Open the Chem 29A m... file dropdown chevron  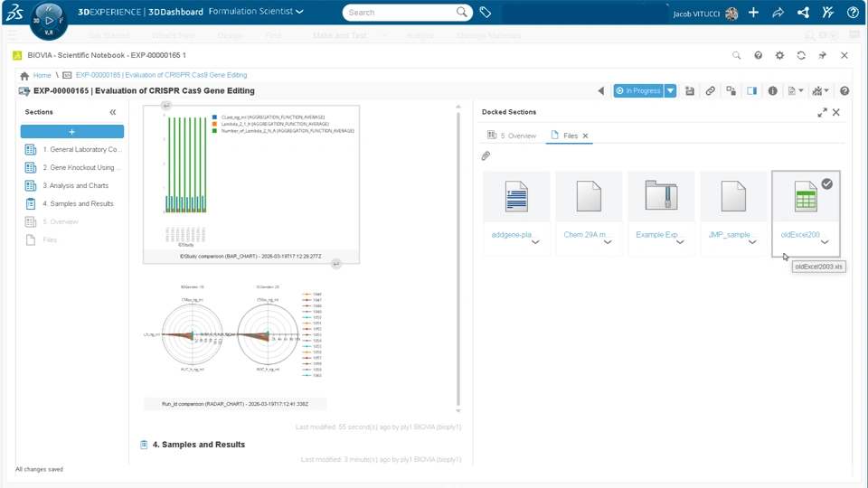pyautogui.click(x=608, y=242)
